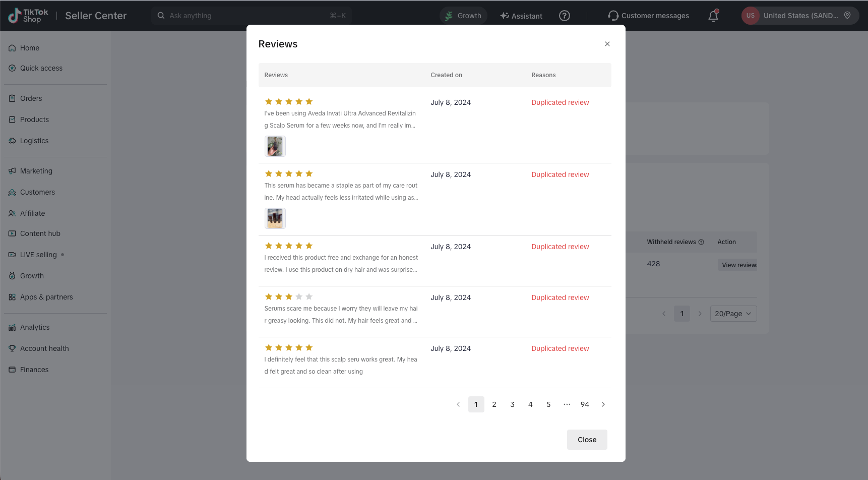Click the help question mark icon
868x480 pixels.
click(x=565, y=16)
